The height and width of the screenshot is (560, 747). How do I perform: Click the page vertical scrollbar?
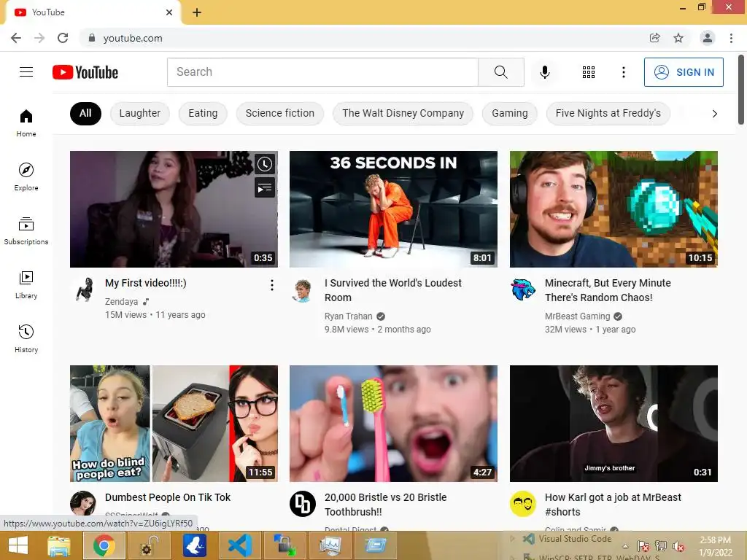pyautogui.click(x=741, y=90)
